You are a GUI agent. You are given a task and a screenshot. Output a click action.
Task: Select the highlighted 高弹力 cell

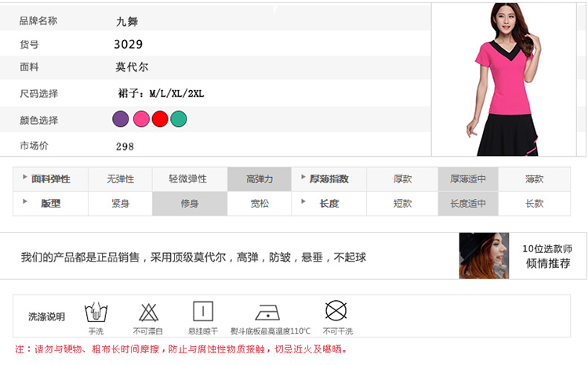tap(260, 179)
